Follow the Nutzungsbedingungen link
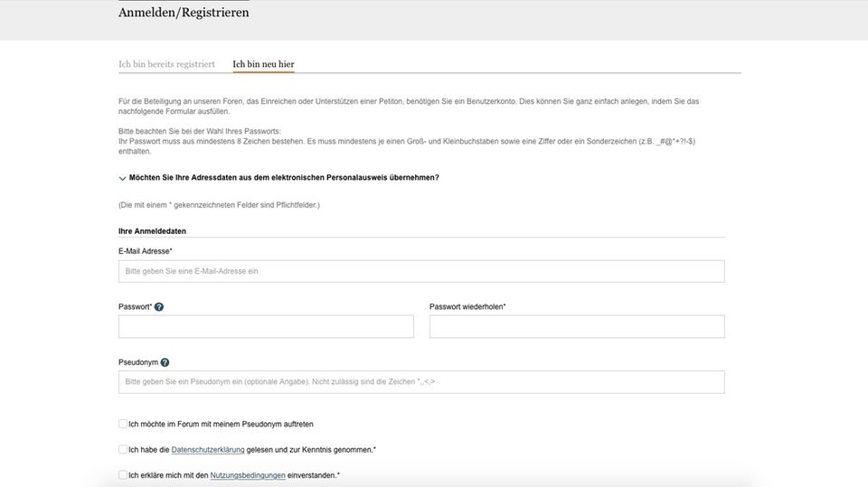 pyautogui.click(x=248, y=475)
